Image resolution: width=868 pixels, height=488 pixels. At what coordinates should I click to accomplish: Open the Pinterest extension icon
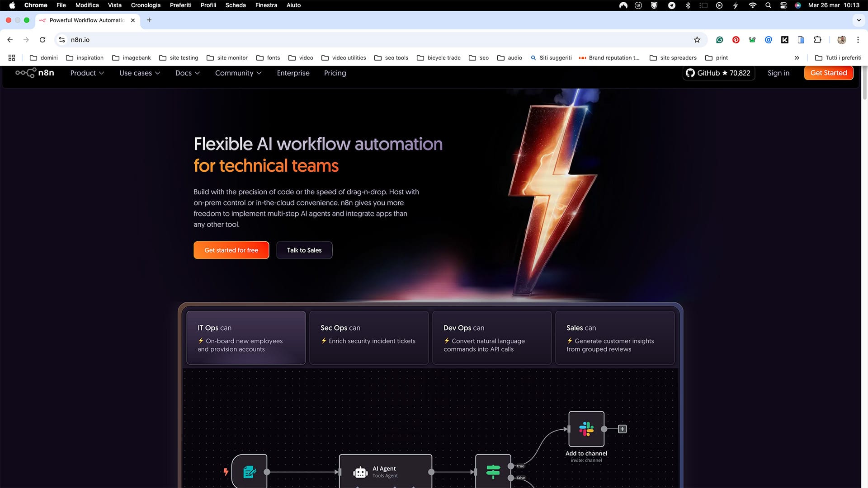[736, 40]
